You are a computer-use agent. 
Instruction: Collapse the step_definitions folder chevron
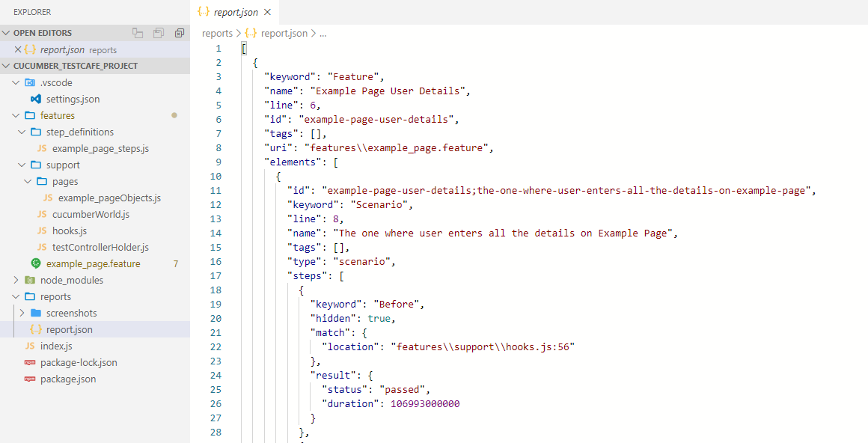pyautogui.click(x=22, y=132)
